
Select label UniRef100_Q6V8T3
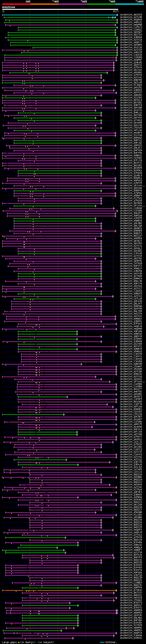click(131, 397)
